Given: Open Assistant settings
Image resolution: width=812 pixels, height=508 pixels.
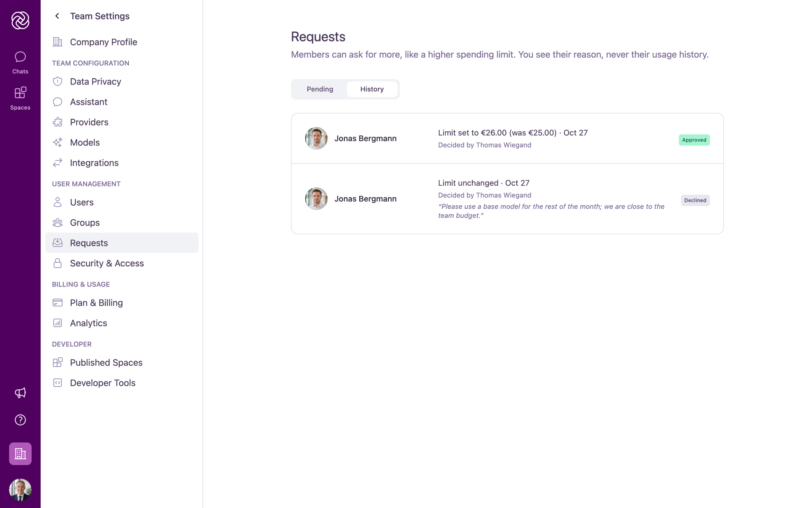Looking at the screenshot, I should [x=122, y=102].
